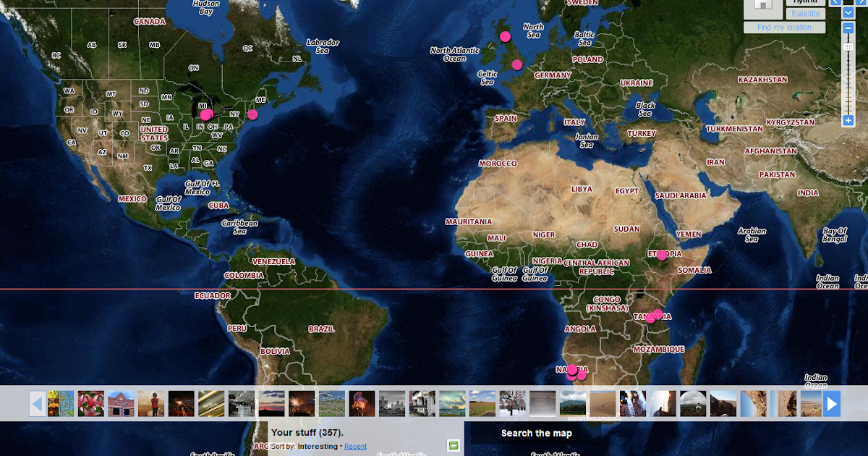
Task: Open the Recent sort link
Action: tap(354, 446)
